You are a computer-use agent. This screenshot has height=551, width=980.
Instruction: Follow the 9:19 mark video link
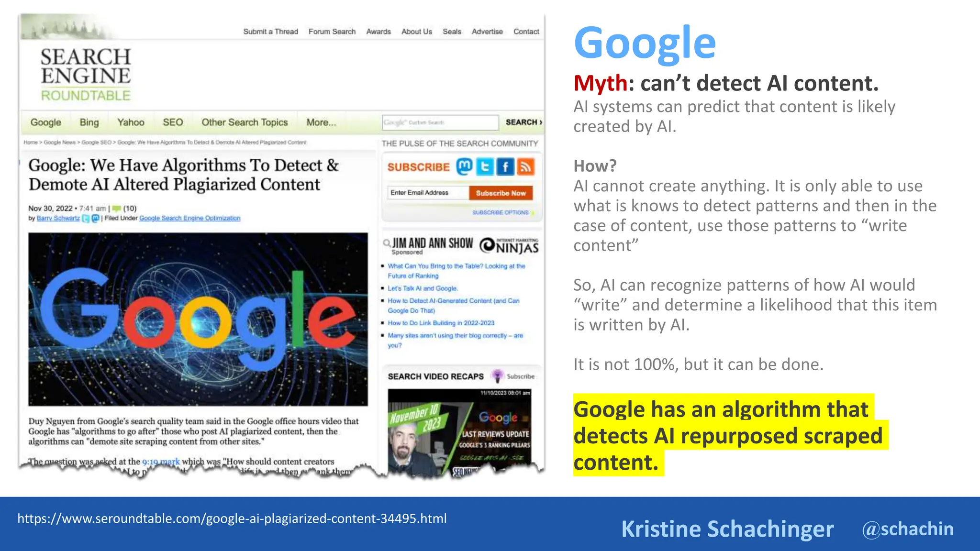pyautogui.click(x=161, y=462)
